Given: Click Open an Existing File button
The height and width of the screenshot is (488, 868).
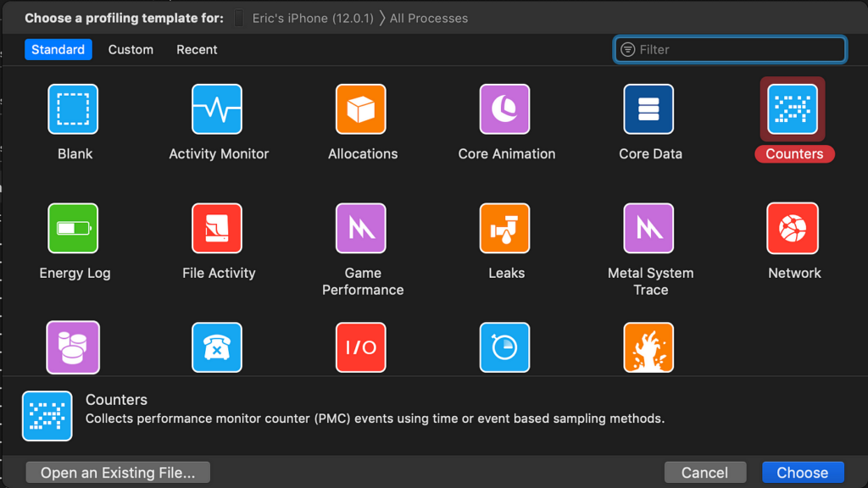Looking at the screenshot, I should coord(118,473).
